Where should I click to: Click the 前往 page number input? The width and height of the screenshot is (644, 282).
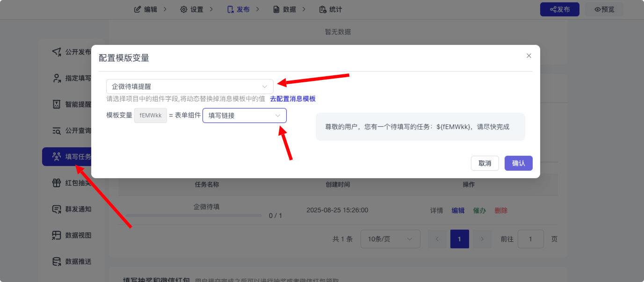pyautogui.click(x=531, y=239)
